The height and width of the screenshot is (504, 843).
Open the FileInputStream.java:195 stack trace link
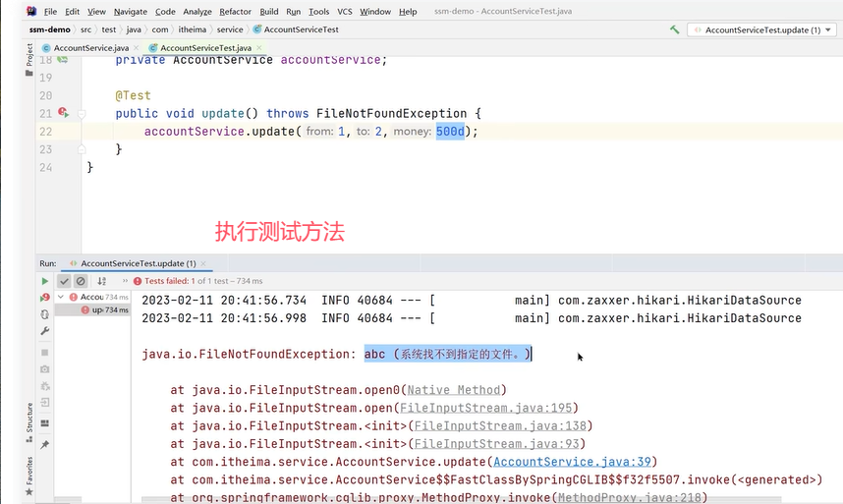coord(485,408)
